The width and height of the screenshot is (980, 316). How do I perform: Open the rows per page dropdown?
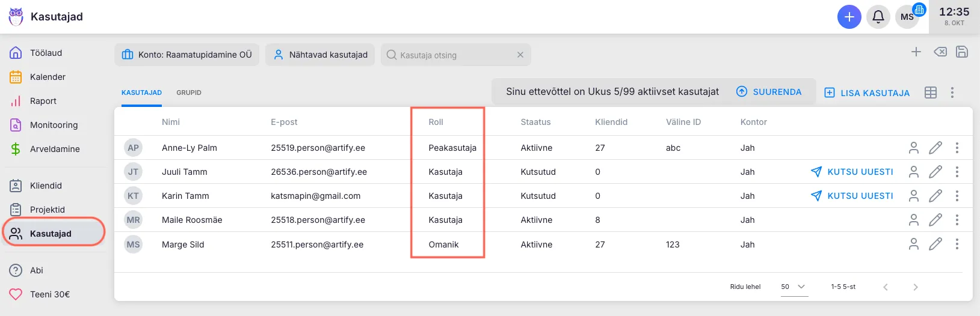[x=794, y=287]
